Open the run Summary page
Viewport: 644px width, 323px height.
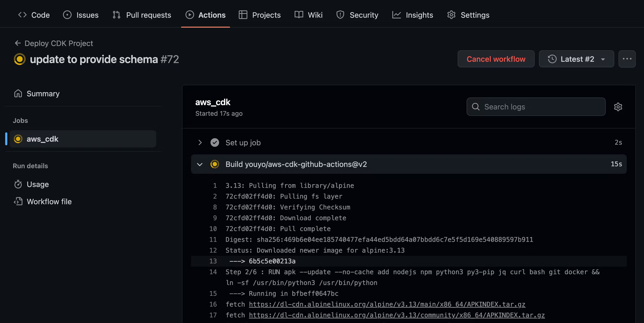43,93
